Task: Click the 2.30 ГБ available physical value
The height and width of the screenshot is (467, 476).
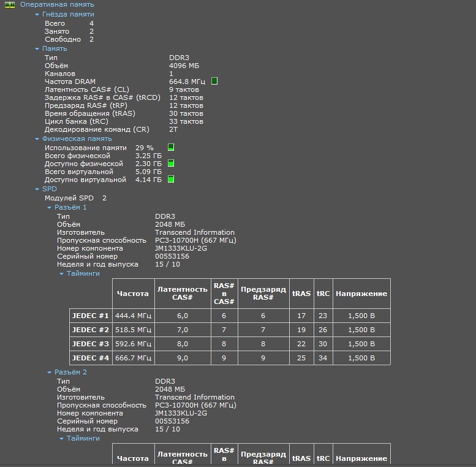Action: [148, 164]
